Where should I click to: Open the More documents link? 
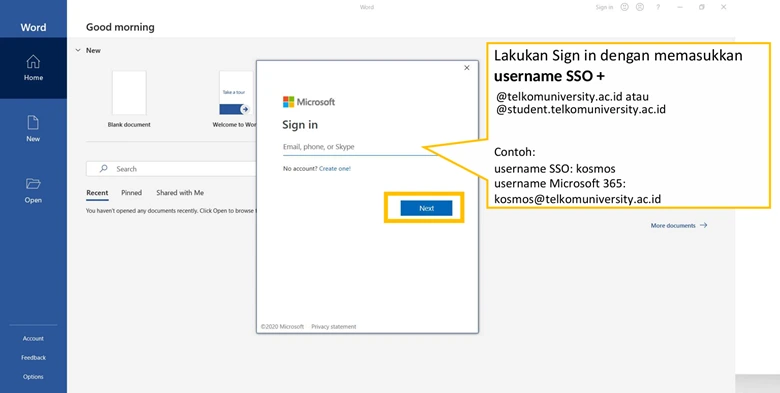point(679,225)
